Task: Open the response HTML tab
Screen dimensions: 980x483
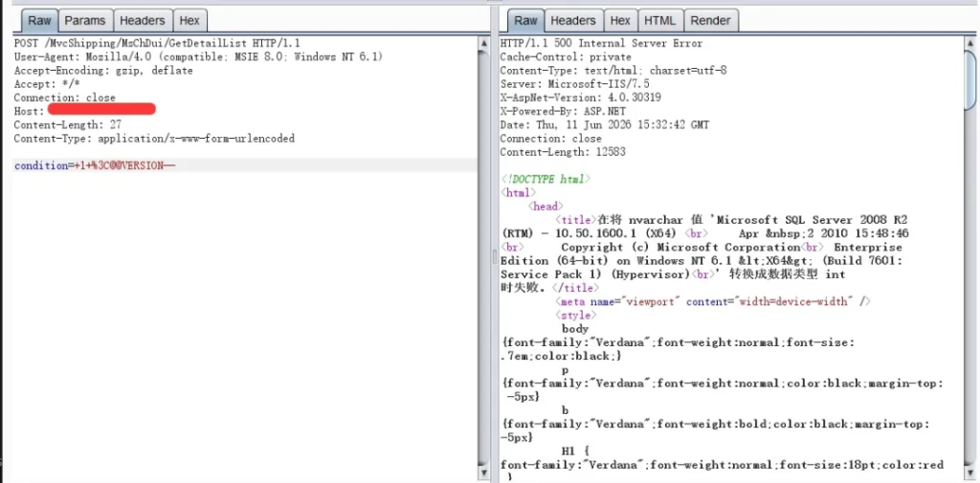Action: pos(660,21)
